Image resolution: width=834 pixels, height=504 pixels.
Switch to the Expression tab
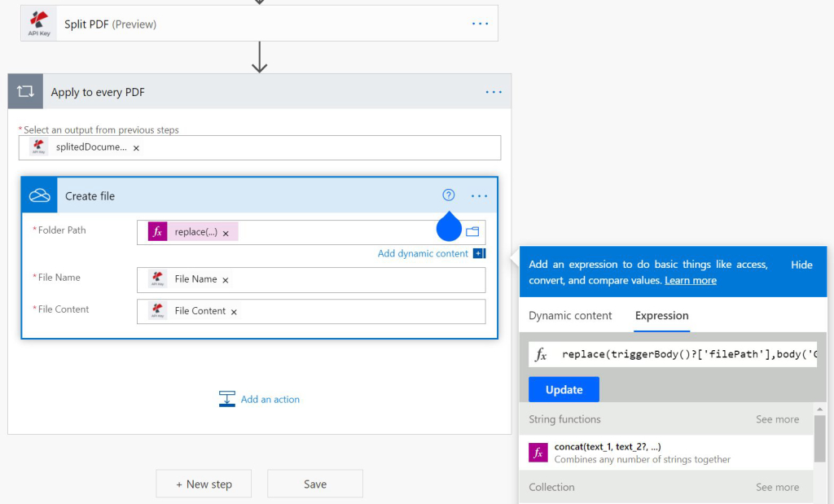pyautogui.click(x=661, y=316)
